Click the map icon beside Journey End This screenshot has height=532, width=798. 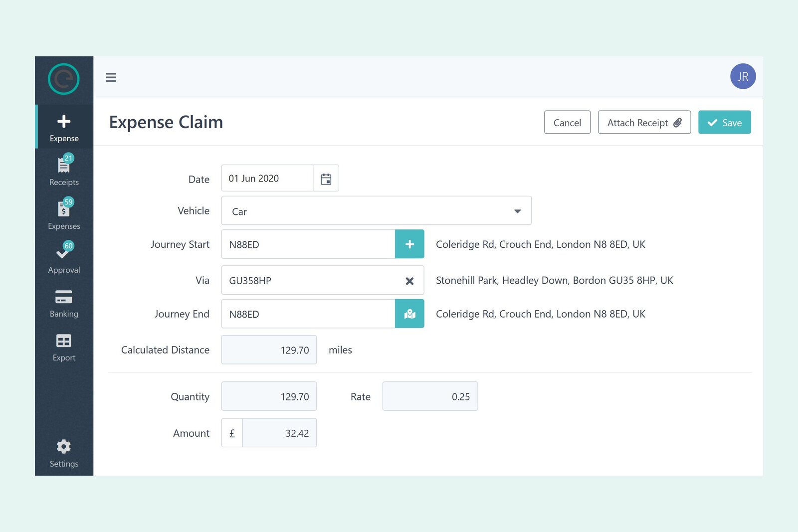[x=409, y=314]
